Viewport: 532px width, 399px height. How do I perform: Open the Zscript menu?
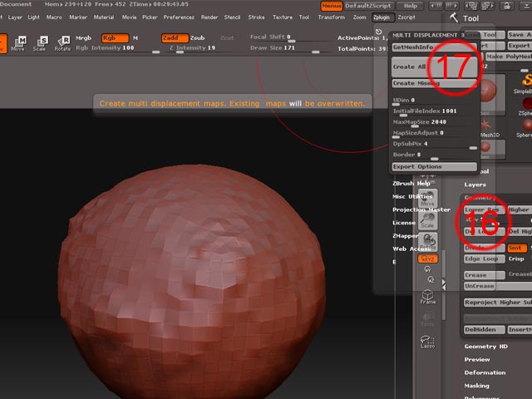[x=406, y=17]
